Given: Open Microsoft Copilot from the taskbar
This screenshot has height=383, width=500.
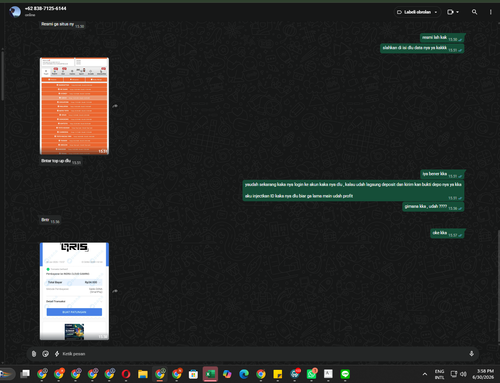Looking at the screenshot, I should coord(227,374).
